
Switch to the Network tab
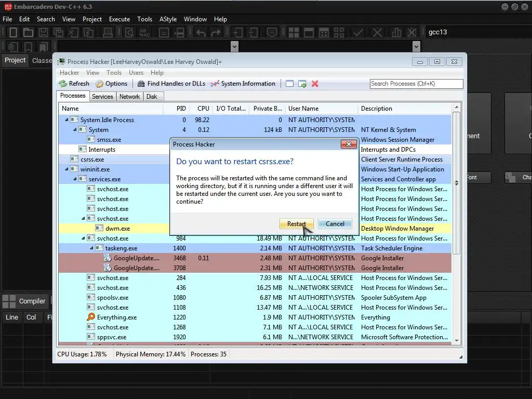tap(129, 96)
